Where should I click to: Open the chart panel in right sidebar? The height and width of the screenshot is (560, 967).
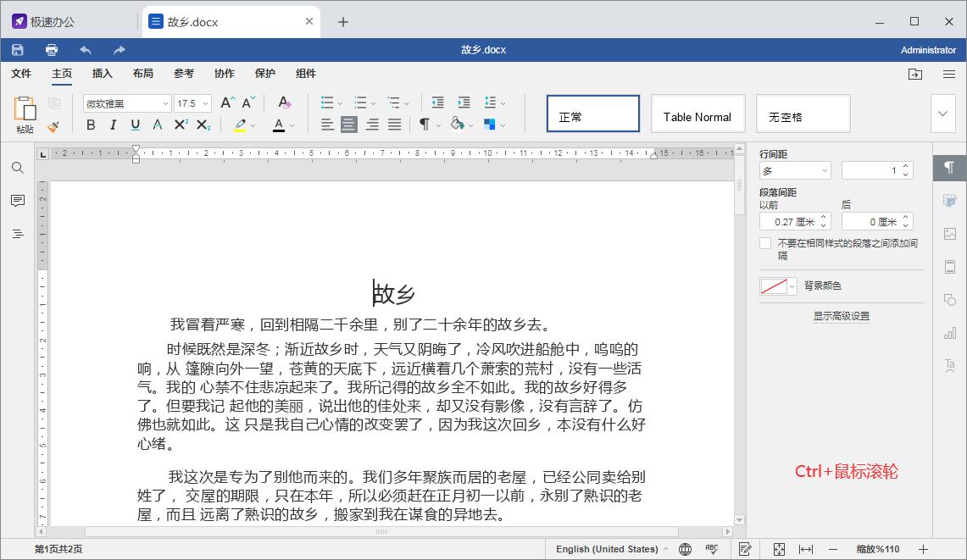tap(949, 331)
